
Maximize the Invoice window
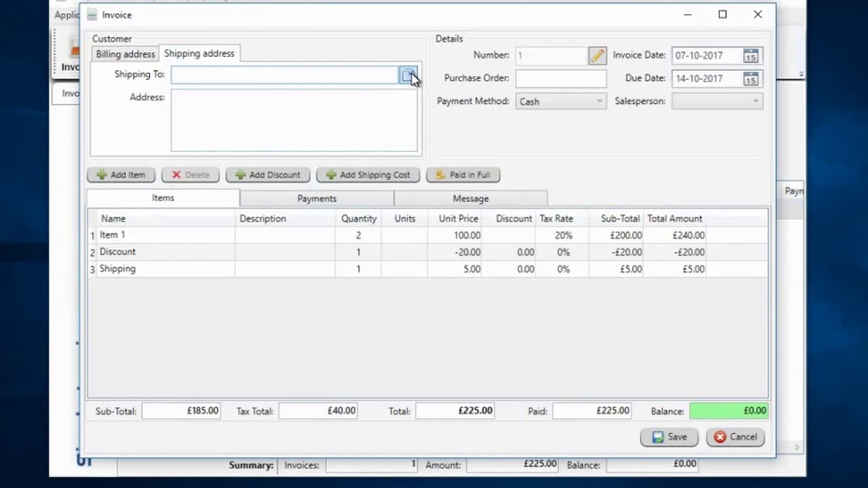(723, 14)
